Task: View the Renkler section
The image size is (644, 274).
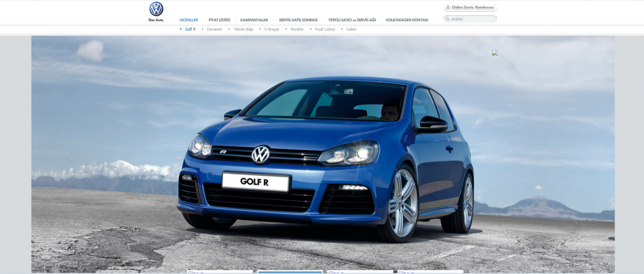Action: (x=297, y=29)
